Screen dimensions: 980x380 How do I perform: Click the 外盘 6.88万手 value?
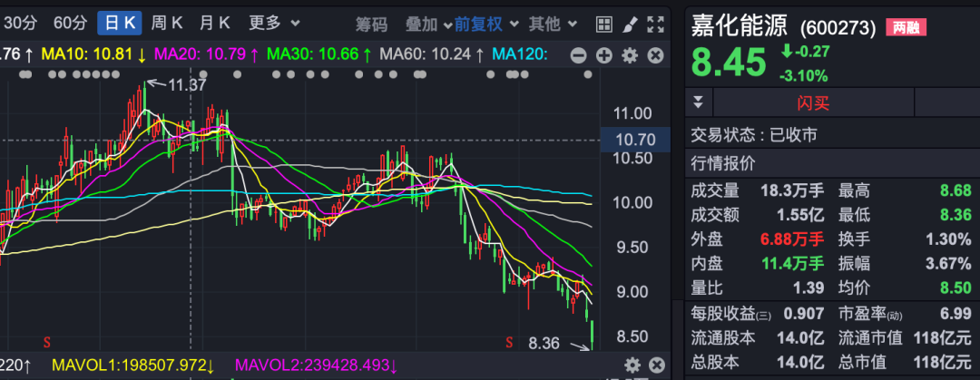tap(792, 239)
